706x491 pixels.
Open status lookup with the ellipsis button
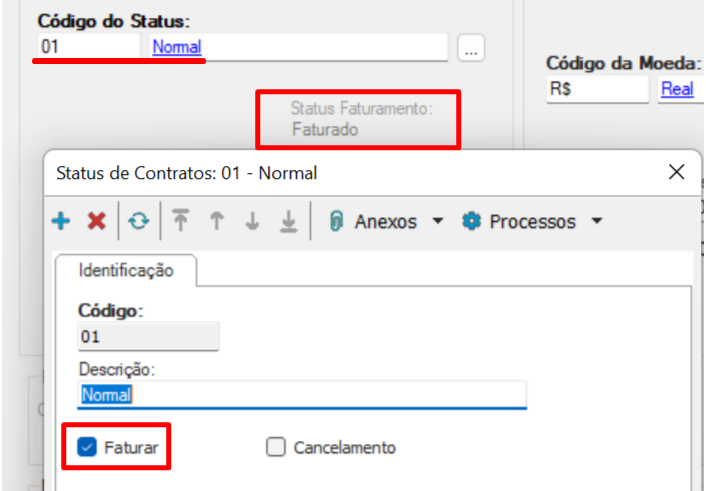coord(471,47)
